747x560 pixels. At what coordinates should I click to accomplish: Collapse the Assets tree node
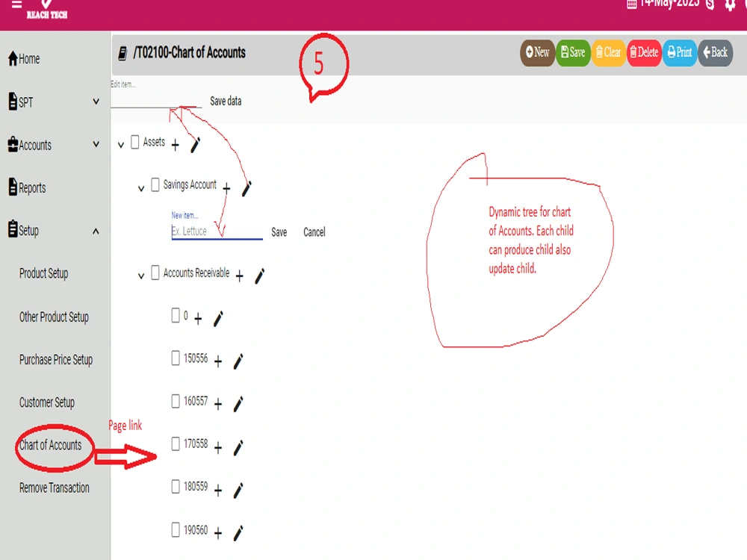click(121, 145)
